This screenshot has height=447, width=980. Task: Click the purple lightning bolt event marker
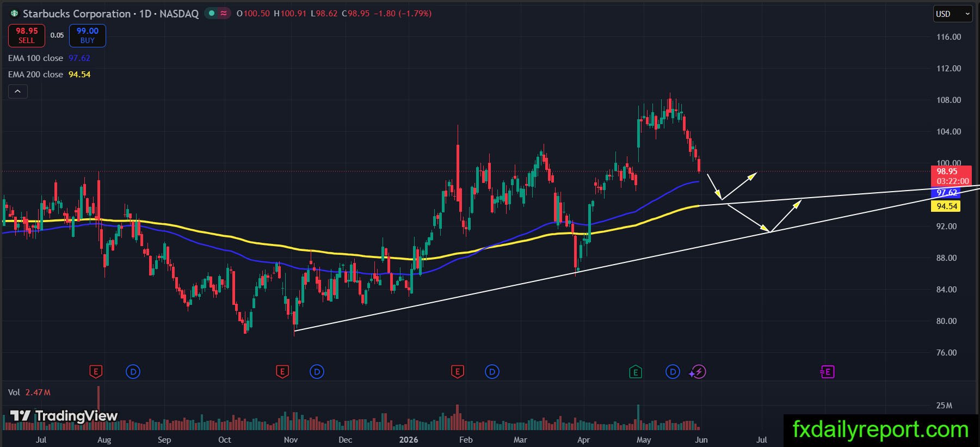[x=699, y=372]
